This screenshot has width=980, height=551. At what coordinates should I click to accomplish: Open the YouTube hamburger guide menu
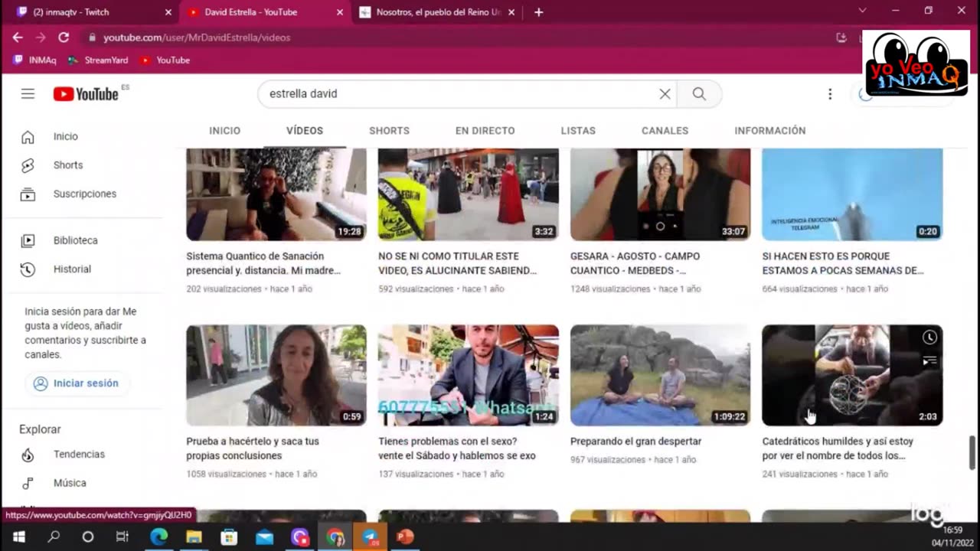28,93
